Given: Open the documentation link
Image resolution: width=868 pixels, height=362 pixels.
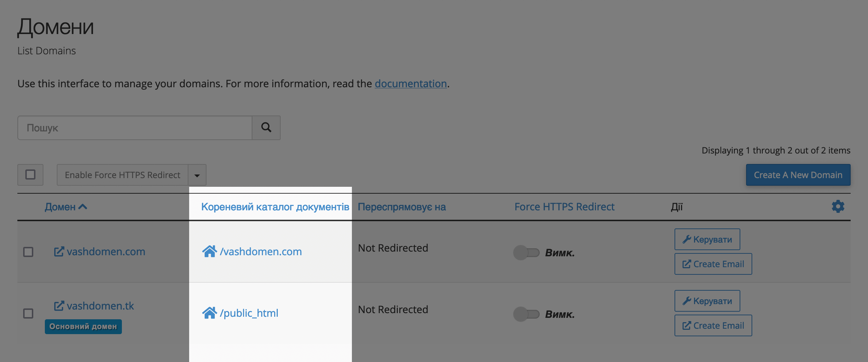Looking at the screenshot, I should (x=411, y=84).
